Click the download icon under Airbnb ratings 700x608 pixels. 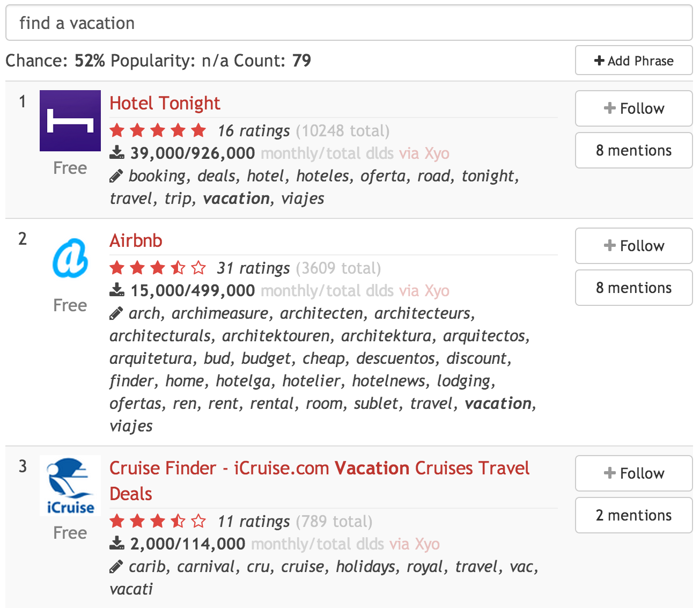[x=117, y=291]
